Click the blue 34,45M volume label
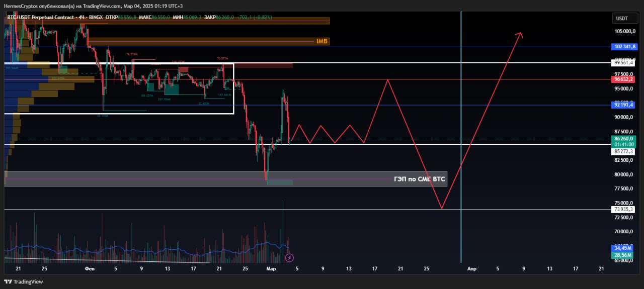 (623, 248)
